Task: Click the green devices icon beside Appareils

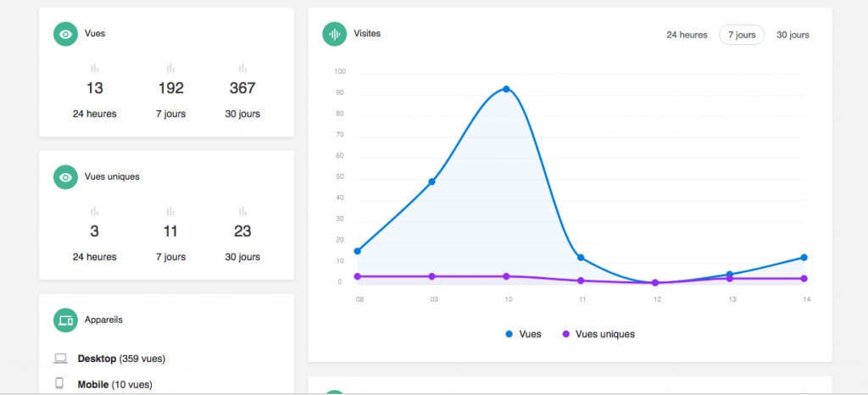Action: coord(65,320)
